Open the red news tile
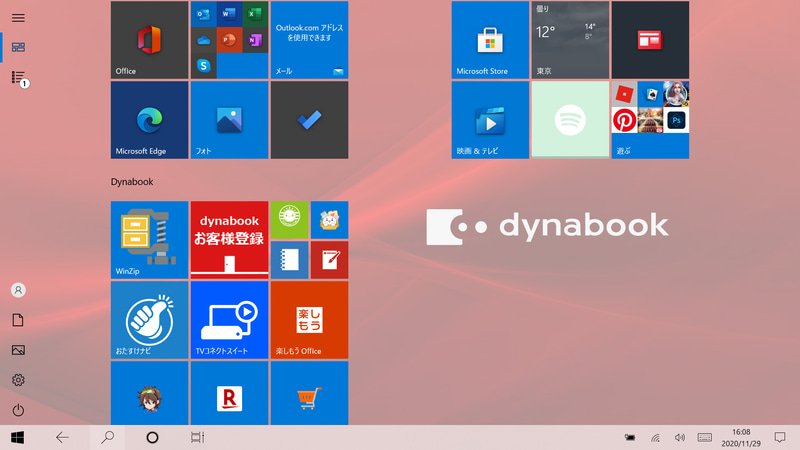Screen dimensions: 800x450 pos(650,40)
